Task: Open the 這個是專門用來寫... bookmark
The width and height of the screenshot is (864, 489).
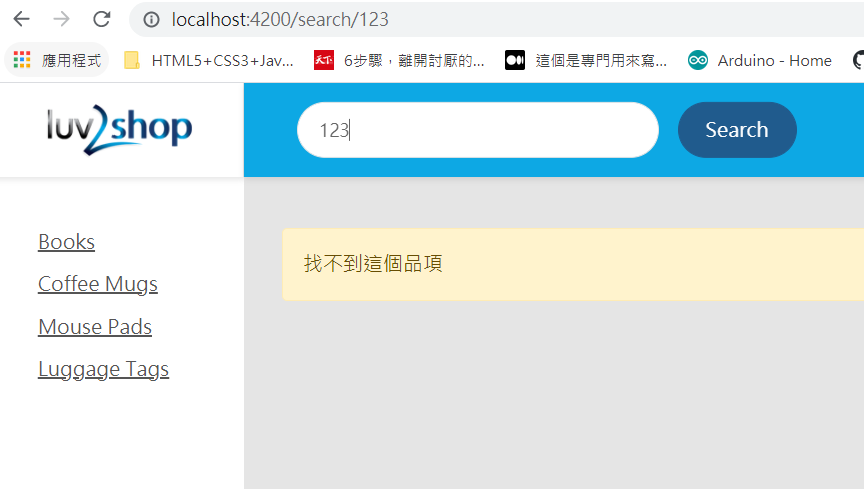Action: pos(586,60)
